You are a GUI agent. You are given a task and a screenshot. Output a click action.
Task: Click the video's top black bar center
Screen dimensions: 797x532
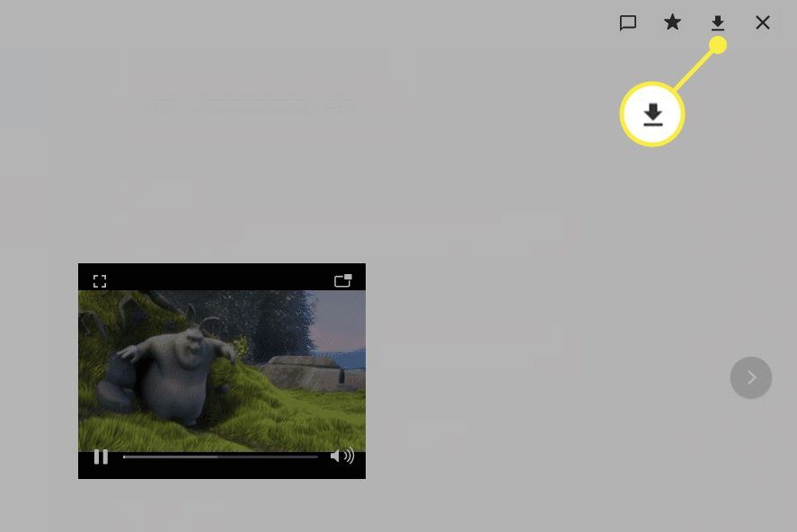(x=221, y=277)
